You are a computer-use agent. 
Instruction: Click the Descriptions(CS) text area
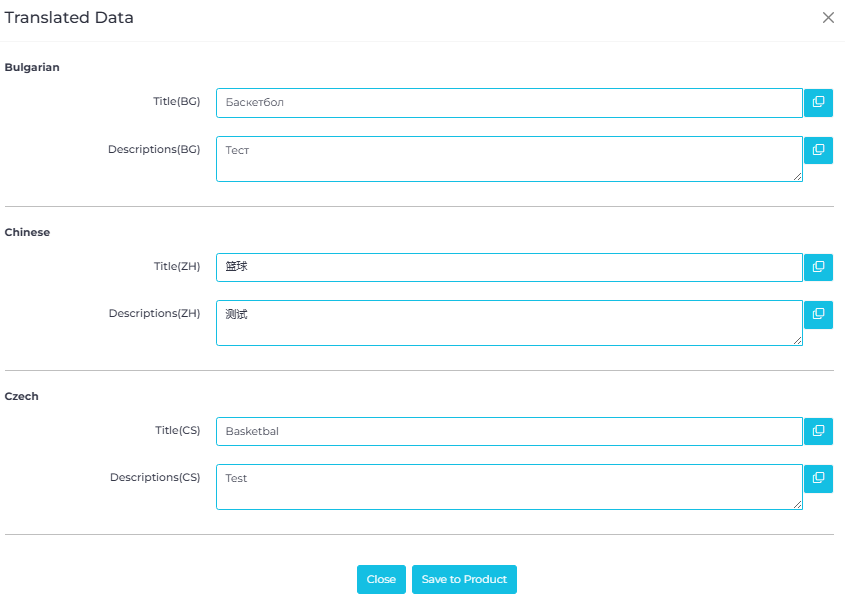[509, 487]
